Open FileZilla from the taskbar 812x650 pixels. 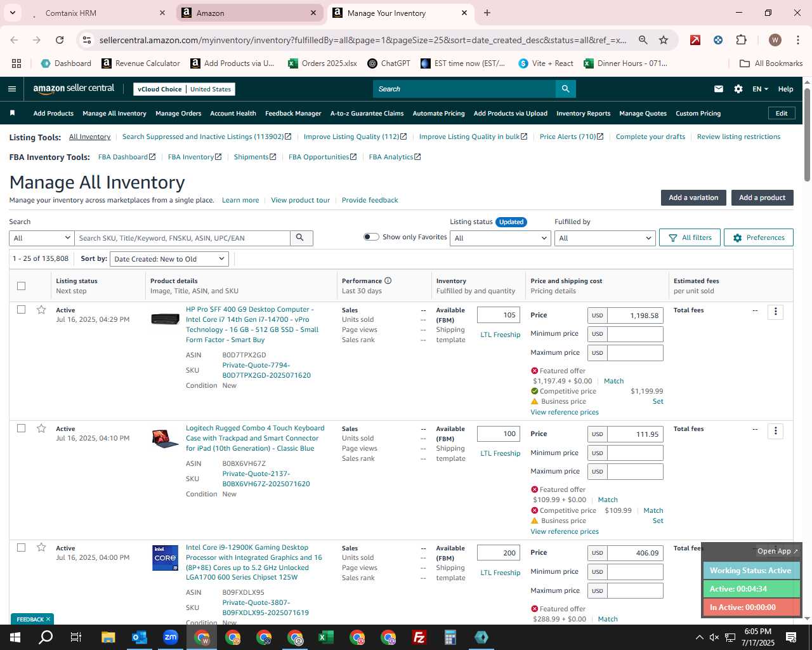coord(419,637)
